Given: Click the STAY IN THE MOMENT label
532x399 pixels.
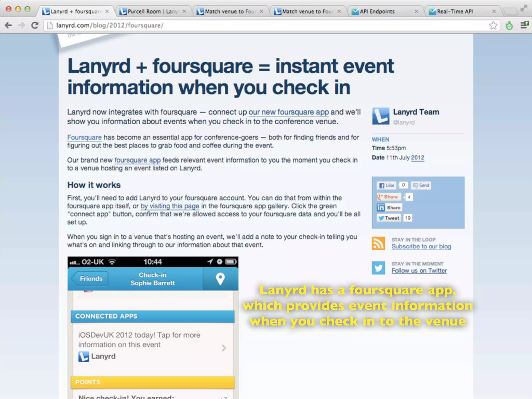Looking at the screenshot, I should (x=417, y=264).
